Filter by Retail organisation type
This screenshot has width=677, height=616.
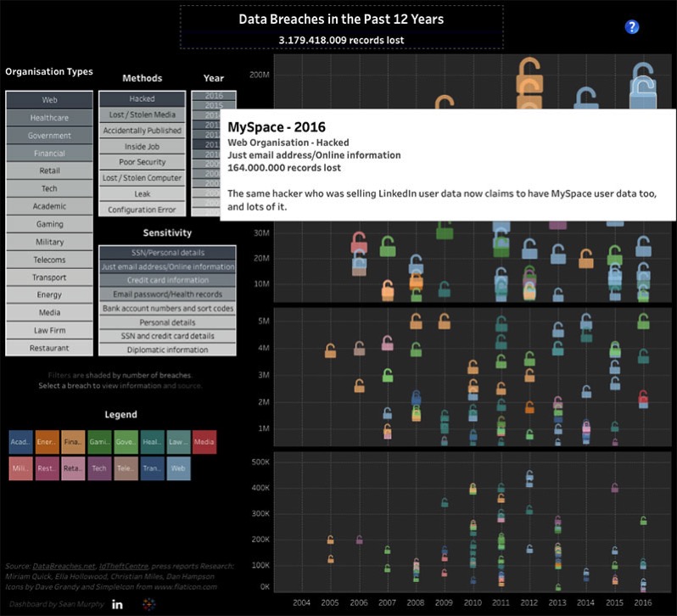tap(49, 171)
